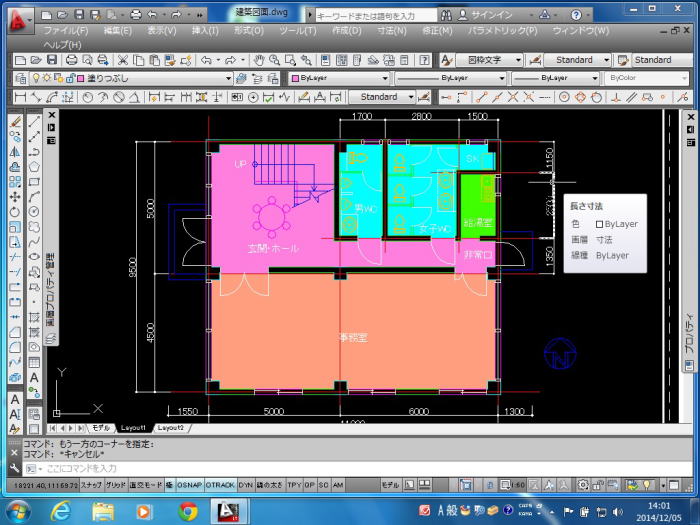The width and height of the screenshot is (700, 525).
Task: Toggle 直交モード in status bar
Action: click(146, 485)
